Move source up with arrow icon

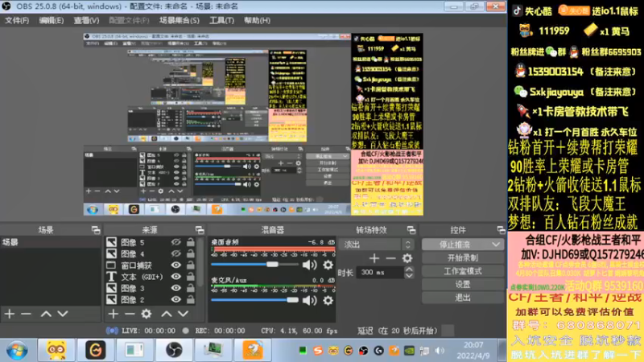coord(167,314)
